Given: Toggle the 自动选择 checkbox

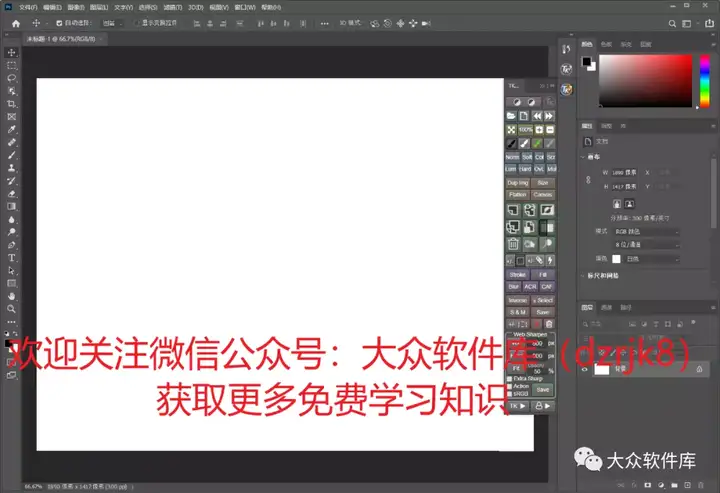Looking at the screenshot, I should coord(59,23).
